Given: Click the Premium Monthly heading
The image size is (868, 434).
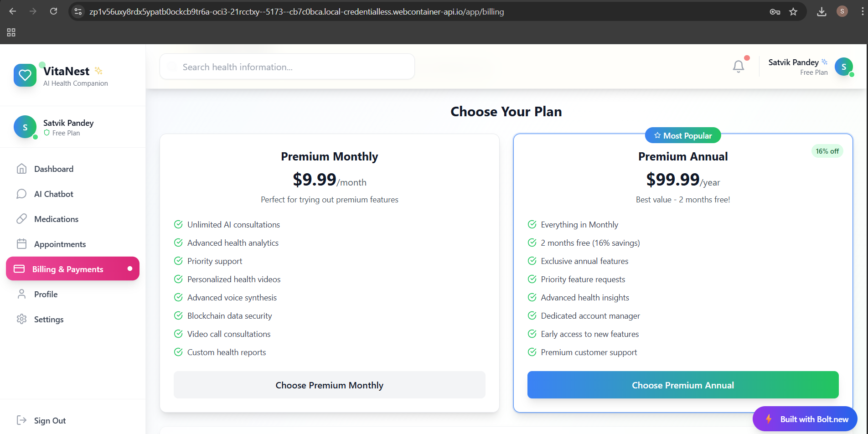Looking at the screenshot, I should [x=330, y=156].
